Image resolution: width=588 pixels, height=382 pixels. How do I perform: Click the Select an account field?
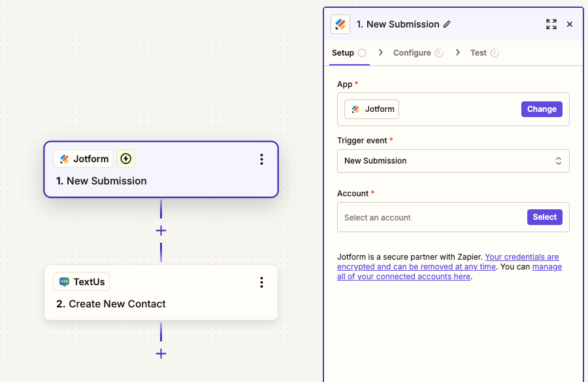[453, 217]
